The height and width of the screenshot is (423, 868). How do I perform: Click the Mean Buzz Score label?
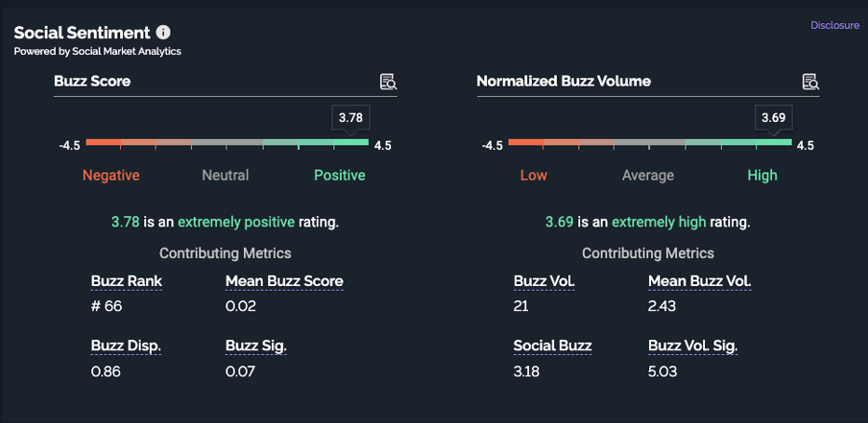tap(284, 281)
